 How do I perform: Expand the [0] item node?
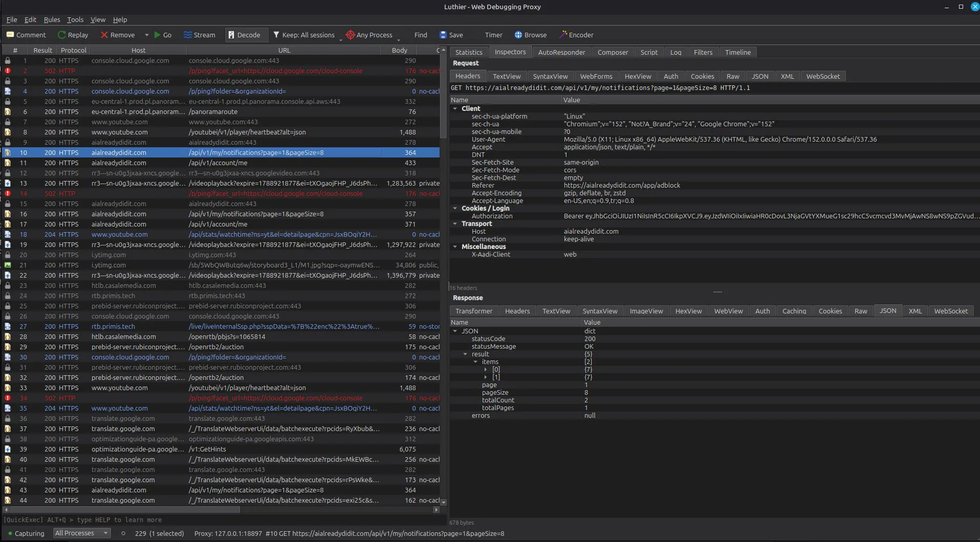(486, 369)
